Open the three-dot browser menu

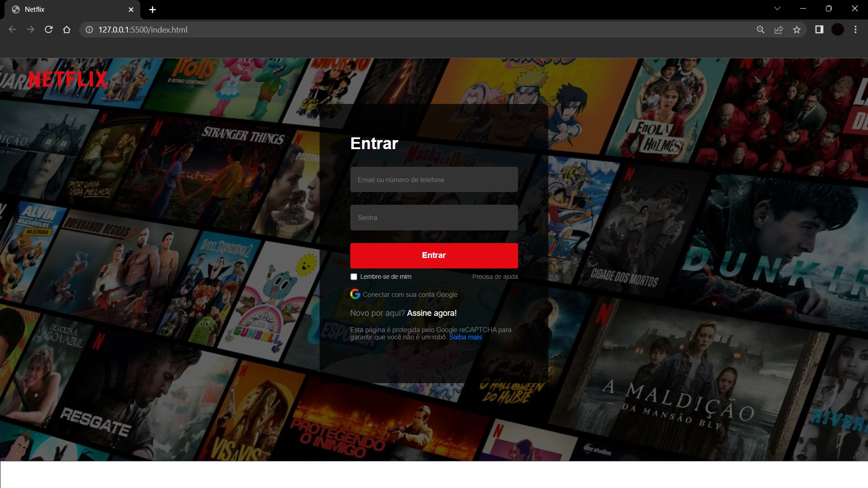[x=855, y=29]
